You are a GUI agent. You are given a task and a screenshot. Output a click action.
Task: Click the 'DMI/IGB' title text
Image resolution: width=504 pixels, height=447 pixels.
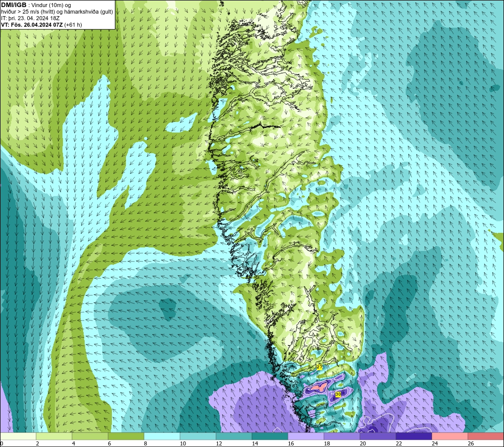[x=14, y=5]
